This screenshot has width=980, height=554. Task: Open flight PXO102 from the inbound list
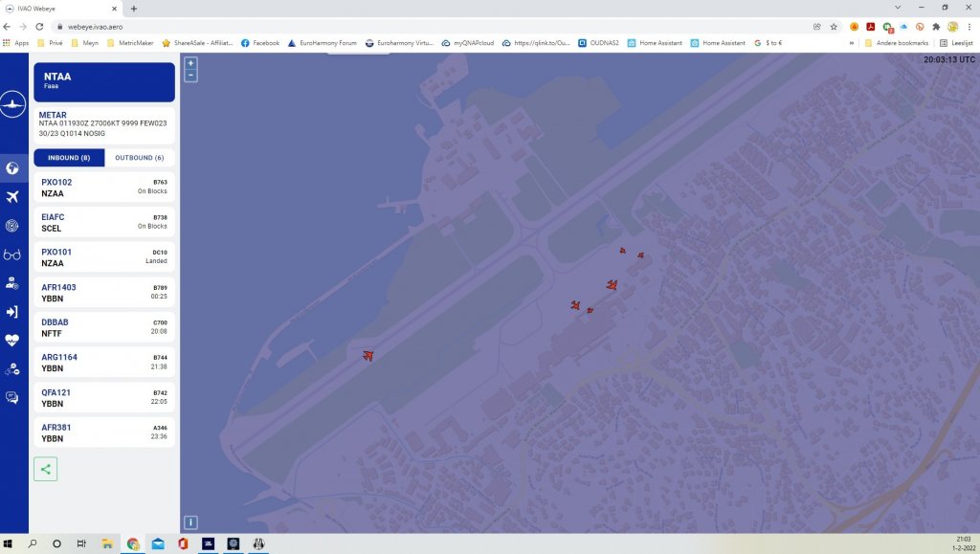pyautogui.click(x=104, y=188)
